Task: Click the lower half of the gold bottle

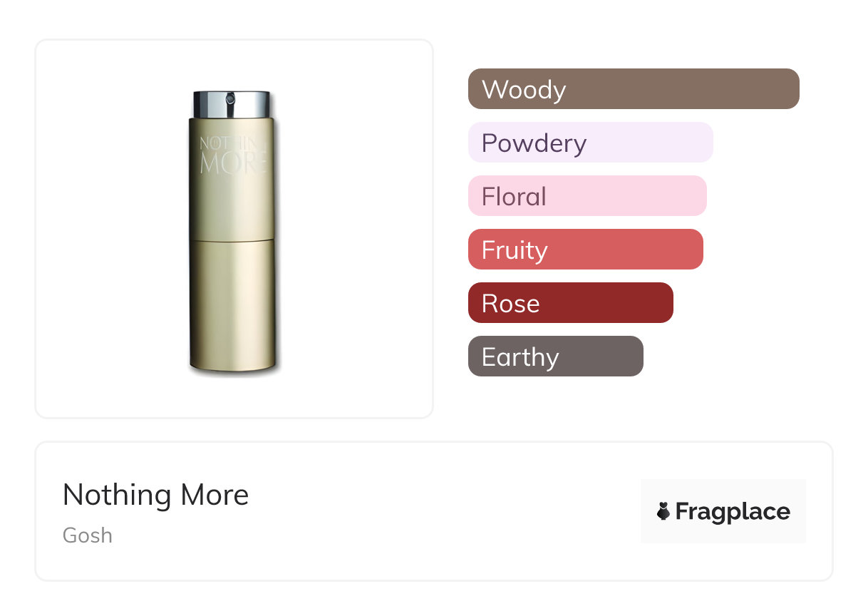Action: click(231, 307)
